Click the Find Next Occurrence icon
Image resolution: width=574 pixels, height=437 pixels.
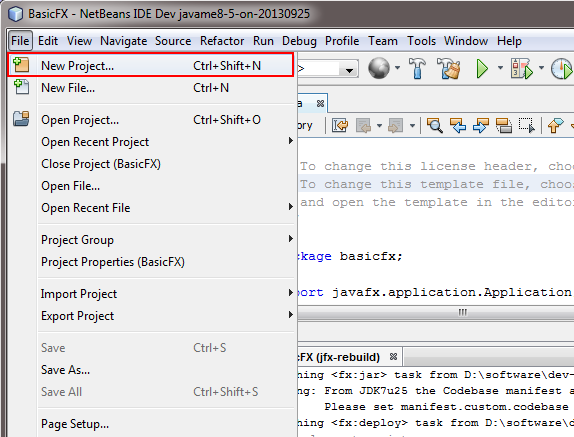click(x=481, y=126)
